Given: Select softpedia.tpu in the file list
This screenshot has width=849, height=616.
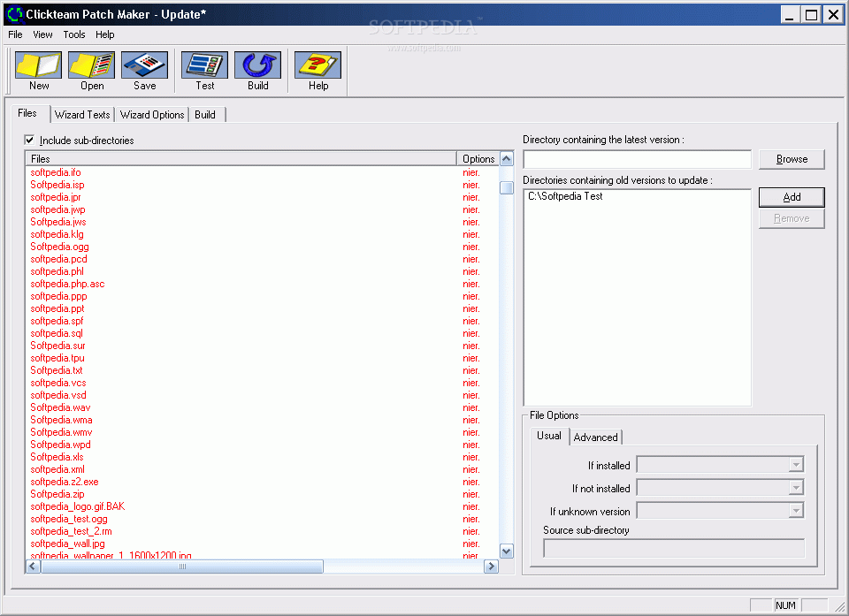Looking at the screenshot, I should pos(57,358).
